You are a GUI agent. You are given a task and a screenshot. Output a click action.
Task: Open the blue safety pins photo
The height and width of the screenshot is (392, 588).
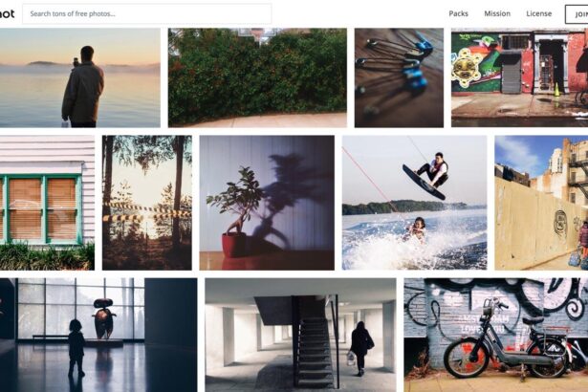pos(399,77)
